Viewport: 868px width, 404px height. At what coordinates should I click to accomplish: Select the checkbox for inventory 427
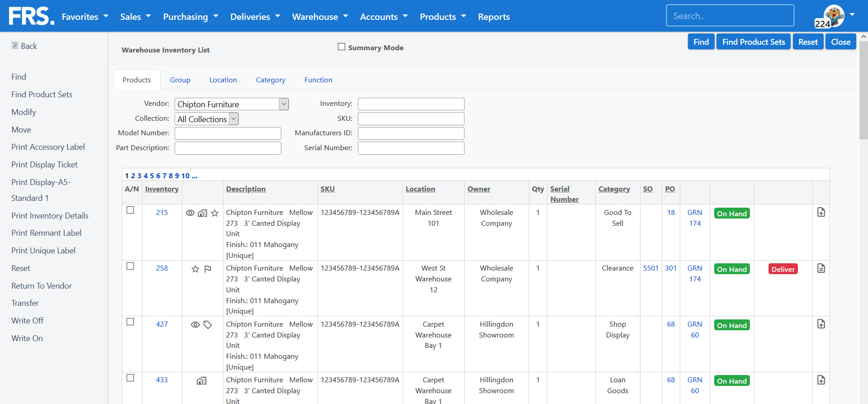click(x=130, y=322)
